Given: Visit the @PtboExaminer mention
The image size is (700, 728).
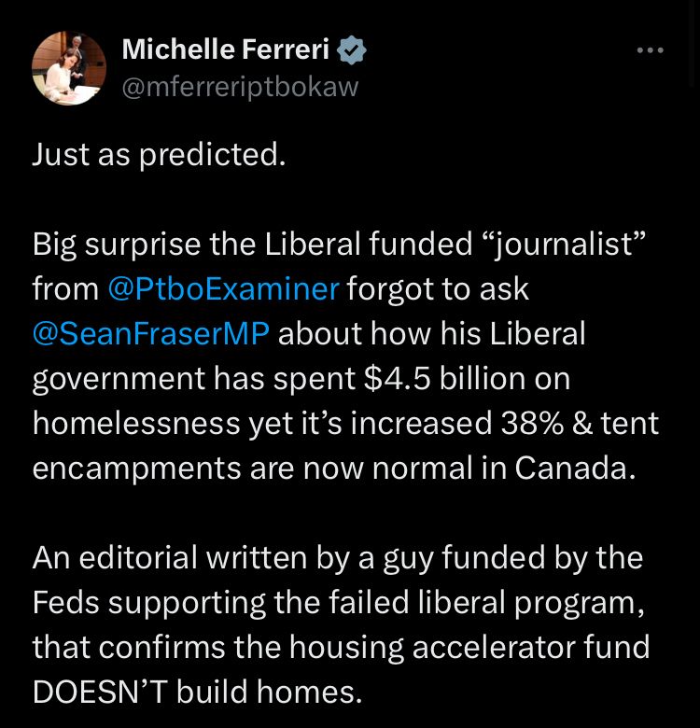Looking at the screenshot, I should [224, 289].
